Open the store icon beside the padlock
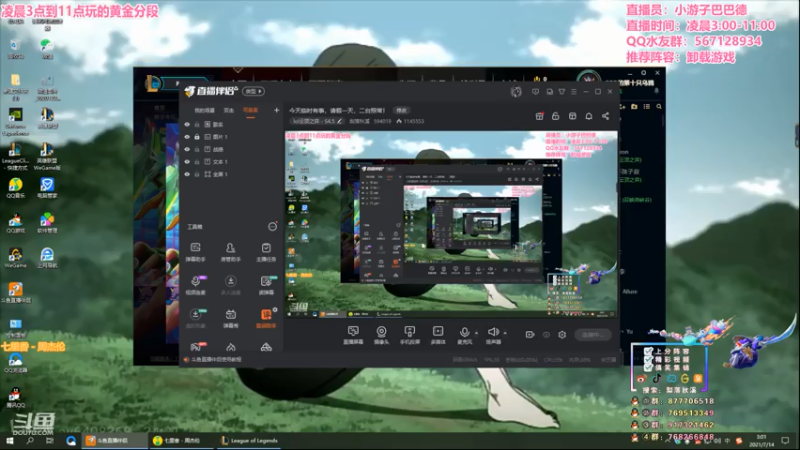 (x=572, y=116)
